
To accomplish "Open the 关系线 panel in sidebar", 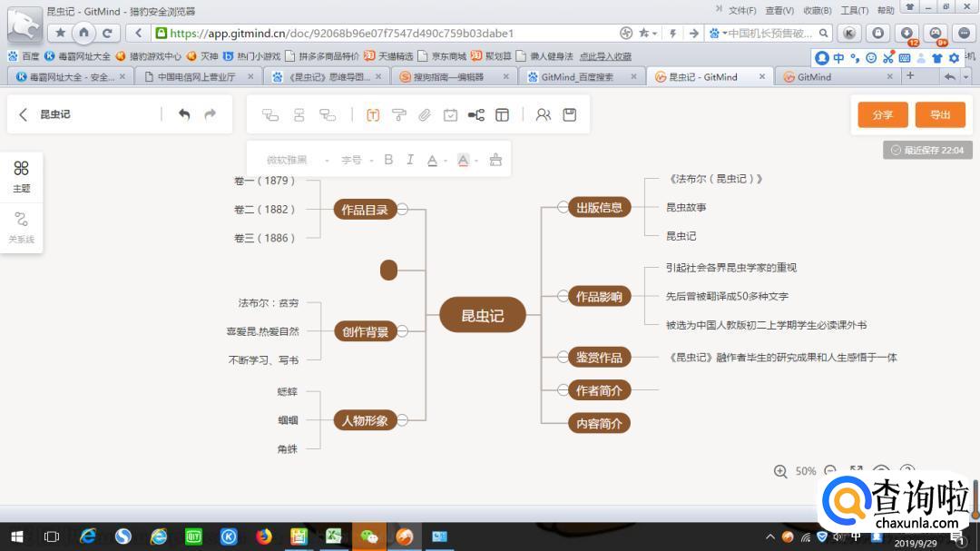I will [21, 227].
